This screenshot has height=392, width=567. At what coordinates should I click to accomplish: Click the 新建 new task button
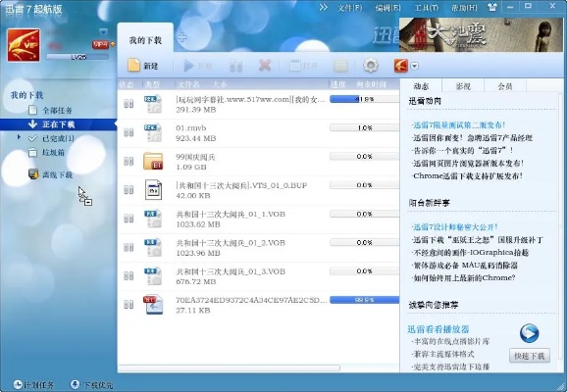tap(143, 66)
